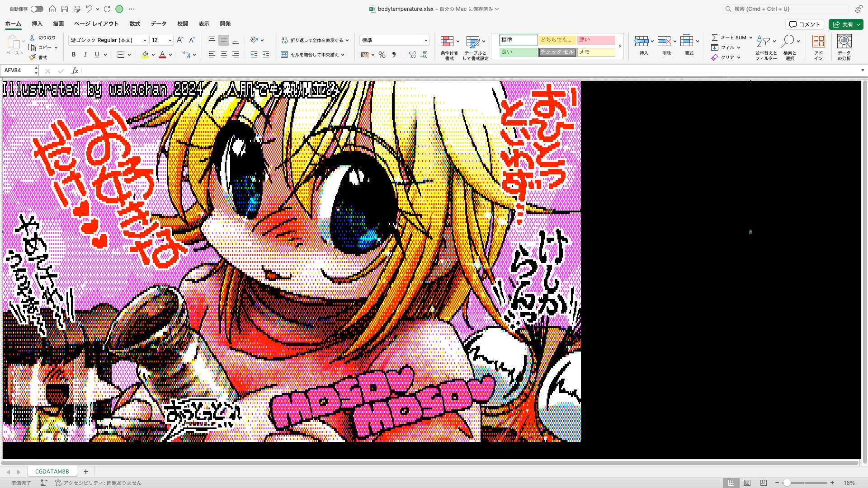Click the 削除 delete cells icon
Screen dimensions: 868x488
tap(664, 41)
